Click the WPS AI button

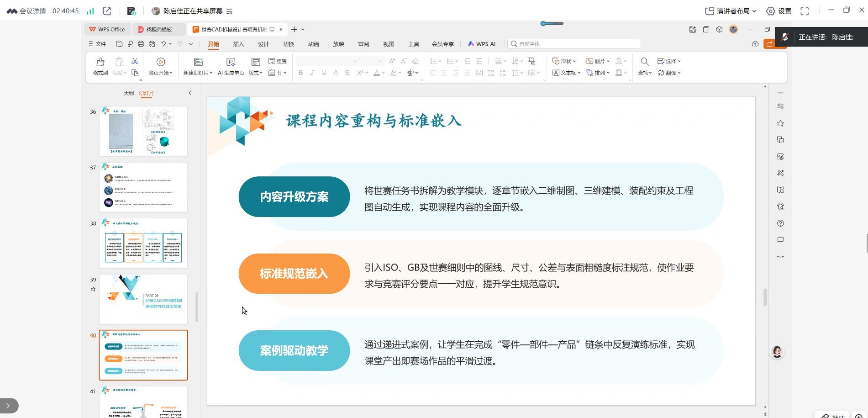pyautogui.click(x=482, y=44)
